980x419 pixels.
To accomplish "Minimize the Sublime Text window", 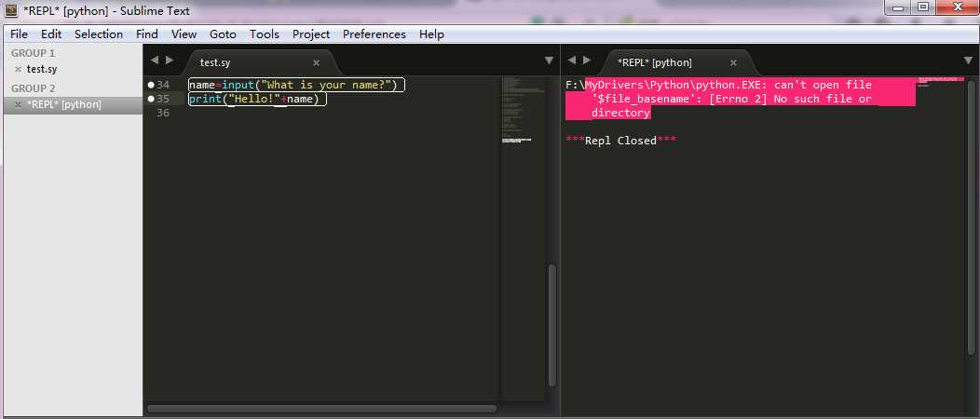I will tap(898, 7).
